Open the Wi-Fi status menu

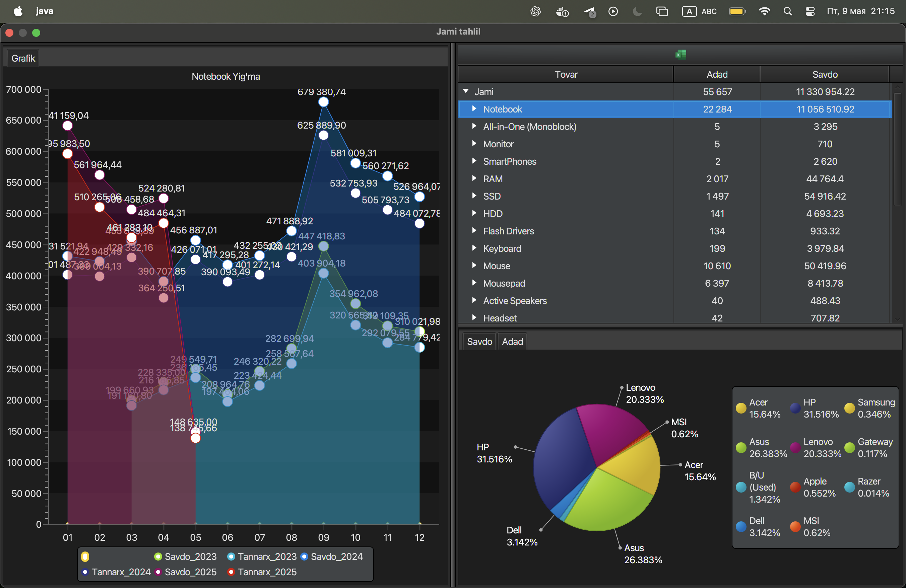[x=764, y=11]
